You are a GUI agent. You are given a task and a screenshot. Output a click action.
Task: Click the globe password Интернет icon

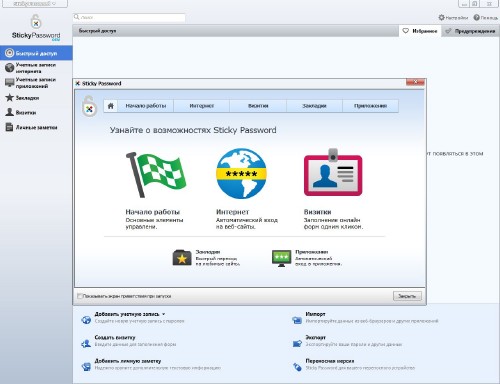(x=241, y=174)
